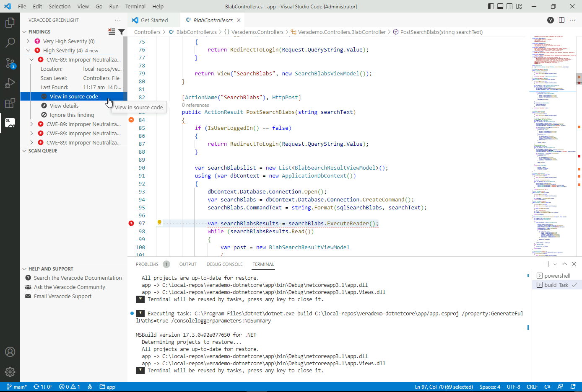Click the main* branch in status bar
This screenshot has width=582, height=392.
pos(17,387)
